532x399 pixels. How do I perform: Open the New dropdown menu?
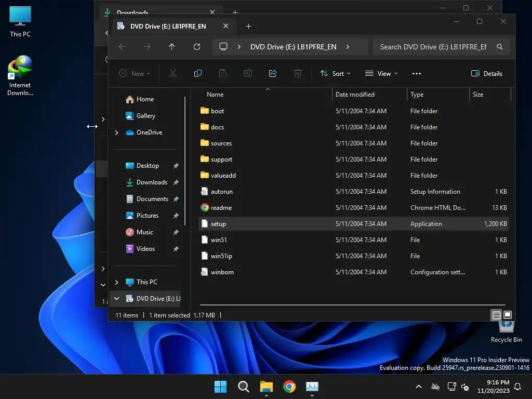[x=135, y=74]
